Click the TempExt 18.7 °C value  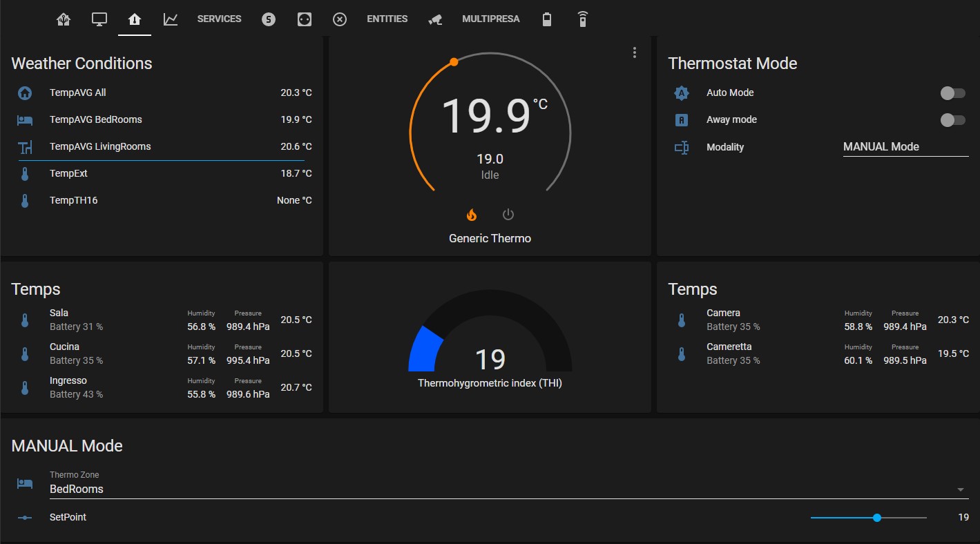point(296,173)
